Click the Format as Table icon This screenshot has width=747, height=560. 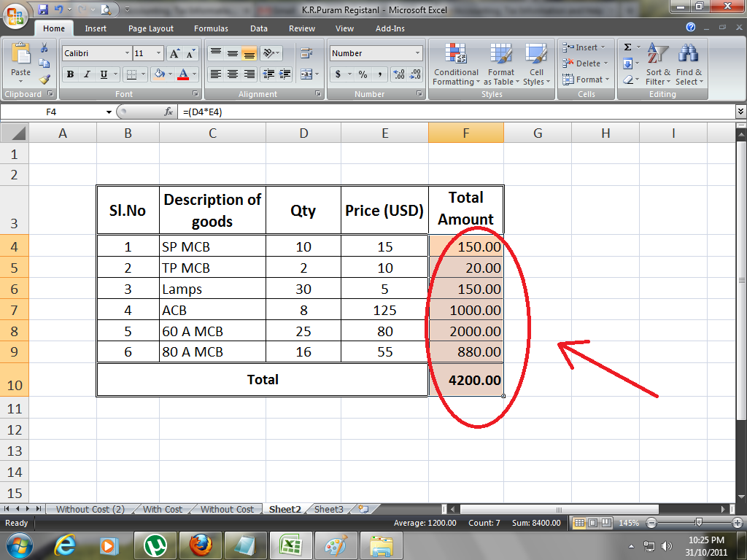point(500,64)
